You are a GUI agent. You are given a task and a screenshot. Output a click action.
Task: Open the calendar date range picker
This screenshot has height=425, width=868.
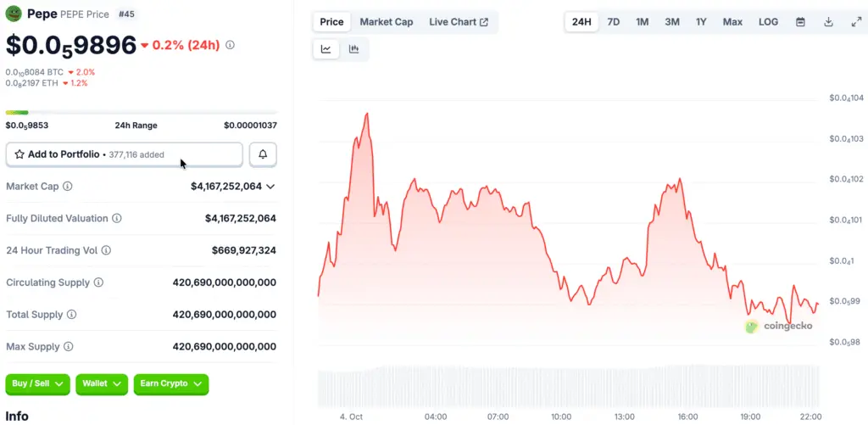[x=800, y=22]
